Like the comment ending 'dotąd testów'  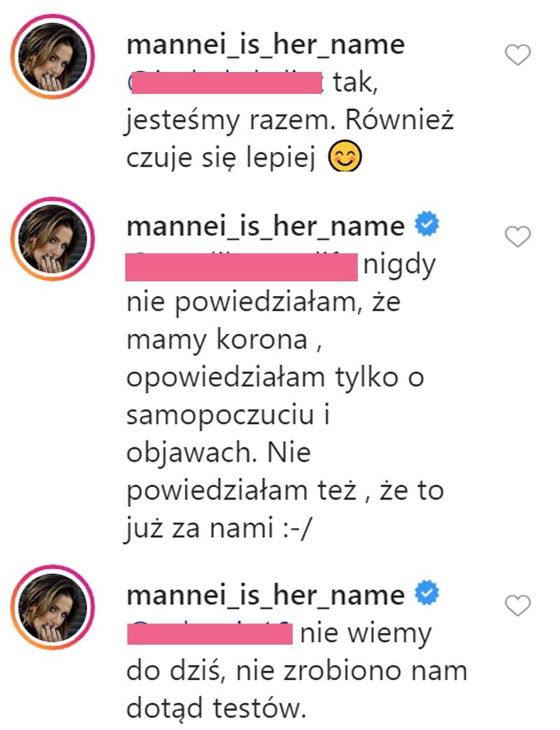point(518,605)
